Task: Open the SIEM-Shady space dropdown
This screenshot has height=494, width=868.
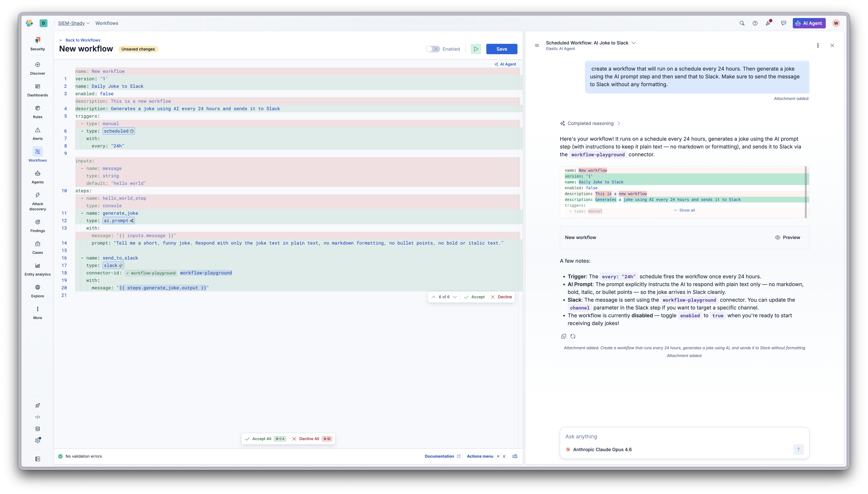Action: pyautogui.click(x=74, y=23)
